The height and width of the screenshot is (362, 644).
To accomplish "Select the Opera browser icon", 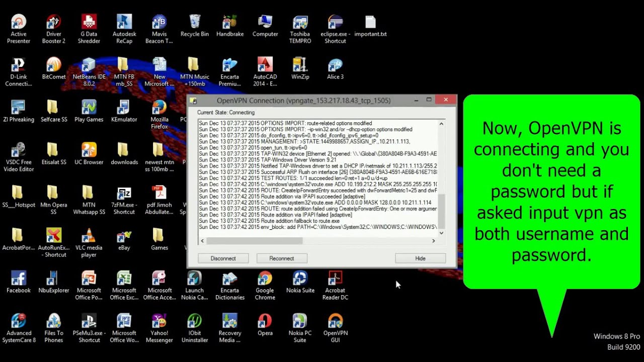I will pos(265,325).
